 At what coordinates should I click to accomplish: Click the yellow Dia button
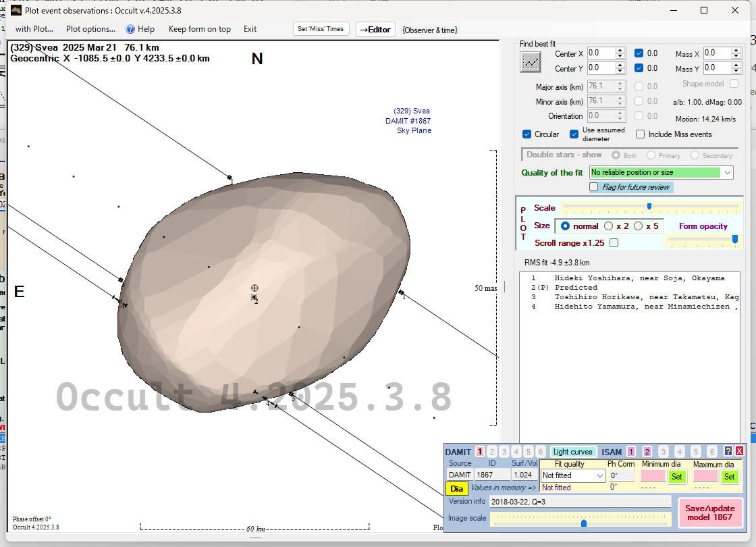coord(456,488)
